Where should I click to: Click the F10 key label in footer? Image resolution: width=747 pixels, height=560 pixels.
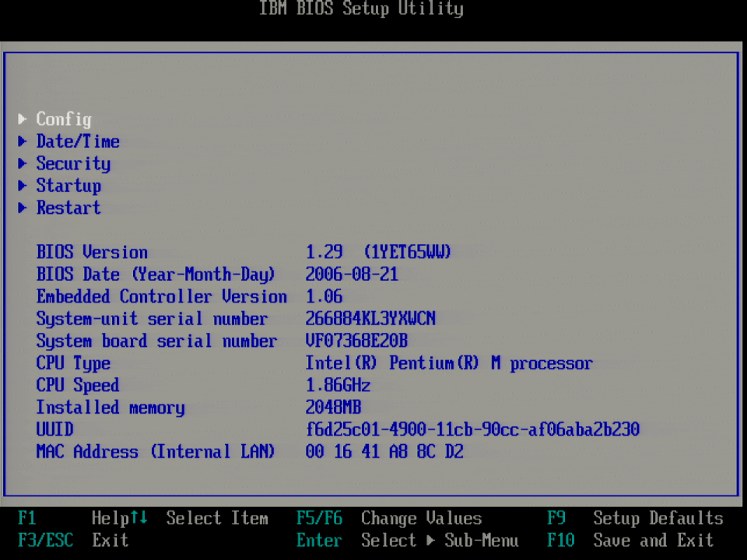click(560, 541)
